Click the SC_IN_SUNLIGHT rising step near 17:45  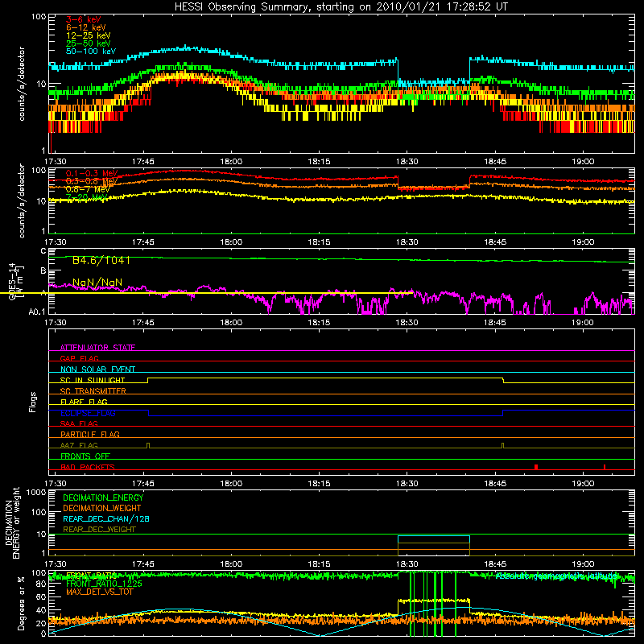point(148,380)
